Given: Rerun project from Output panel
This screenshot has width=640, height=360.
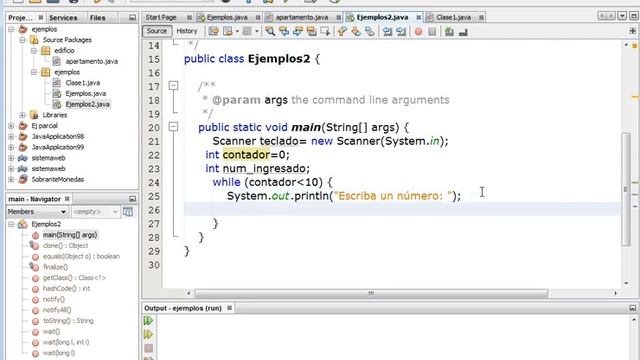Looking at the screenshot, I should pyautogui.click(x=148, y=320).
